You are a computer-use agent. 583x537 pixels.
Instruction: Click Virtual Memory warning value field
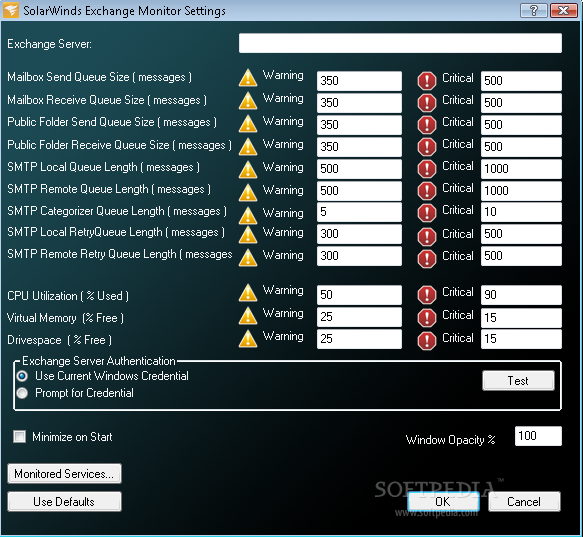coord(359,317)
